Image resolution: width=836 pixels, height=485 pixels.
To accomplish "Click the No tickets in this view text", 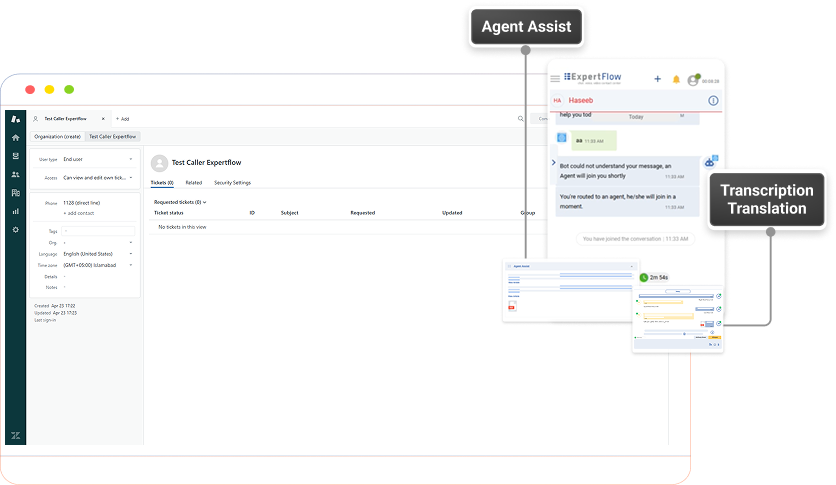I will [182, 227].
